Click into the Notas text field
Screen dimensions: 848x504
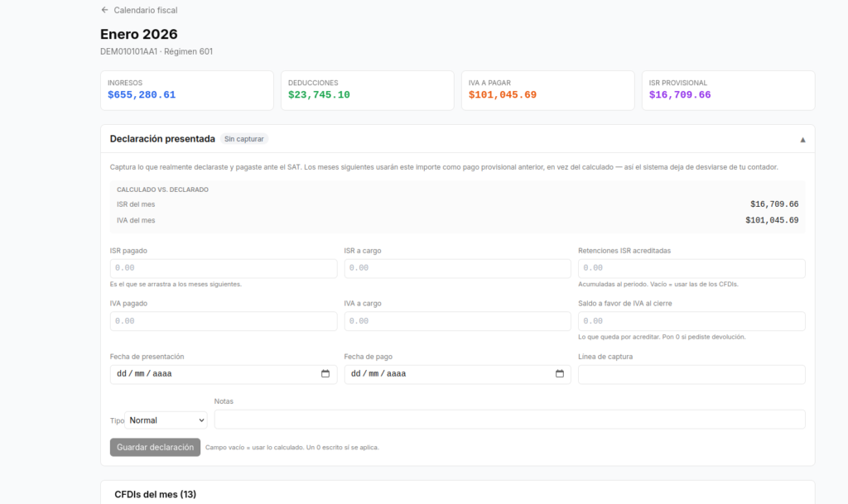point(509,420)
